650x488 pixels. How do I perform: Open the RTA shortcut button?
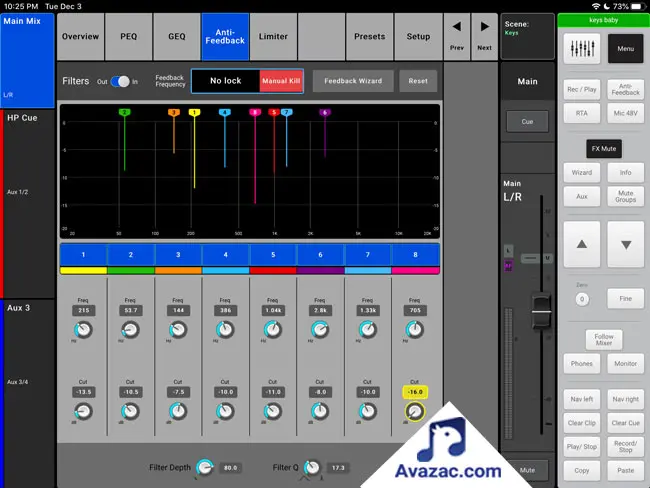[x=582, y=113]
